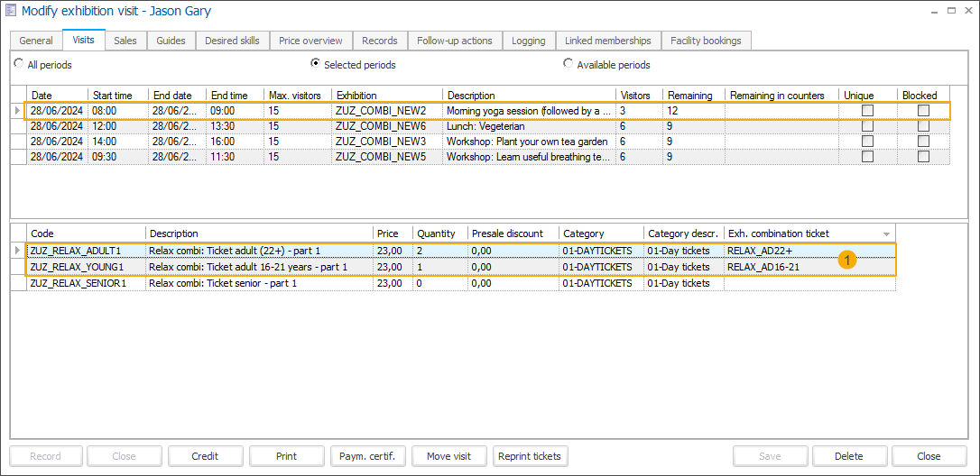Switch to the Sales tab
This screenshot has height=476, width=980.
coord(125,41)
